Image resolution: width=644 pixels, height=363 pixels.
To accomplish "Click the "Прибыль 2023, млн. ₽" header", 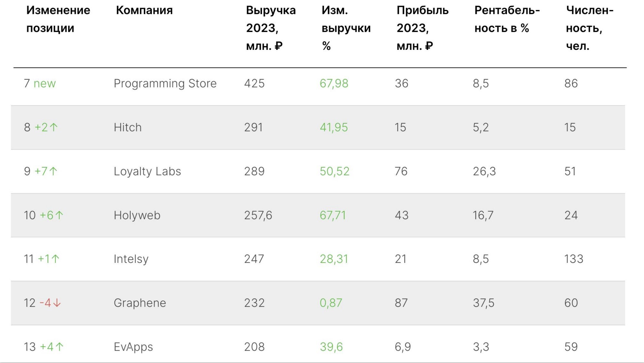I will pyautogui.click(x=422, y=28).
